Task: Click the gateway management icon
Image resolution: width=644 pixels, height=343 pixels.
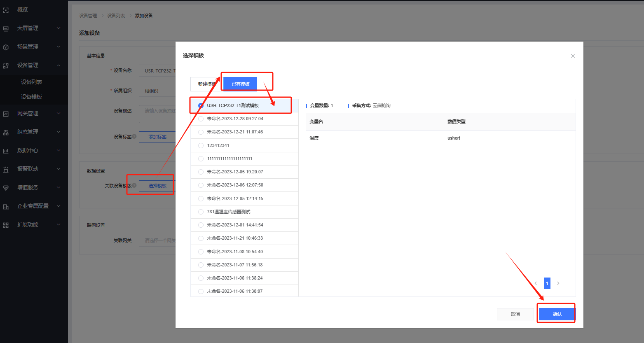Action: click(x=6, y=114)
